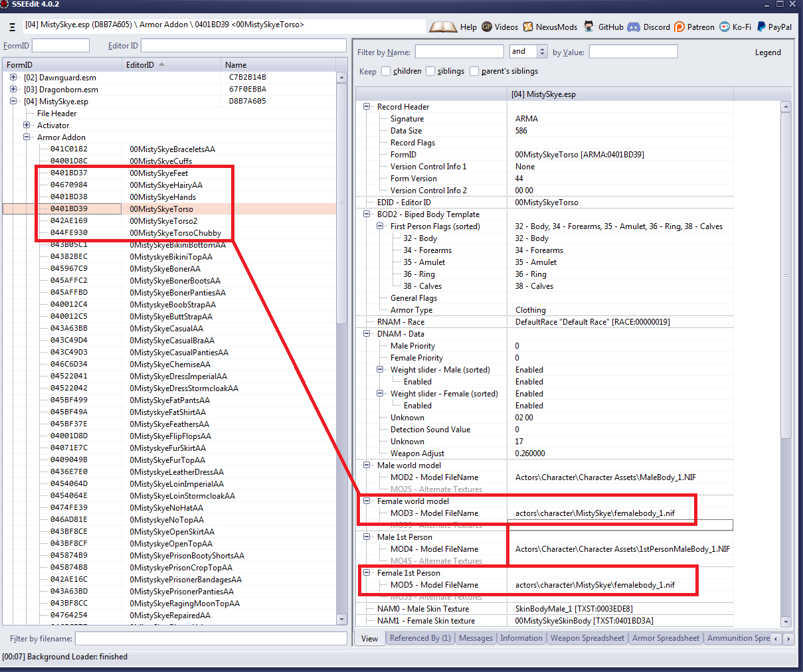The image size is (803, 672).
Task: Switch to the Messages tab
Action: 476,638
